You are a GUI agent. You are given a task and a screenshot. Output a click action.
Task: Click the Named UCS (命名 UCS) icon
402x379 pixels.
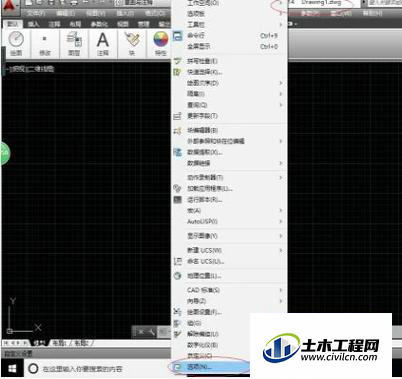point(178,261)
